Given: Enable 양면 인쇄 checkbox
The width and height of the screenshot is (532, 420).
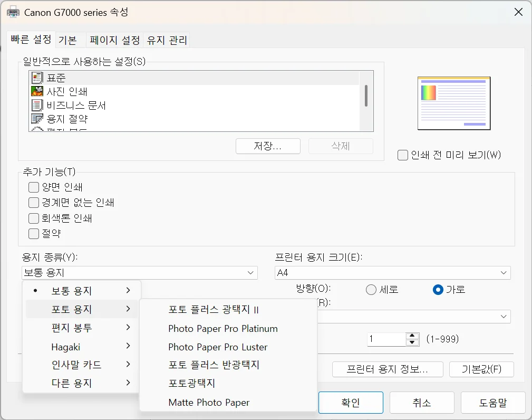Looking at the screenshot, I should 33,187.
